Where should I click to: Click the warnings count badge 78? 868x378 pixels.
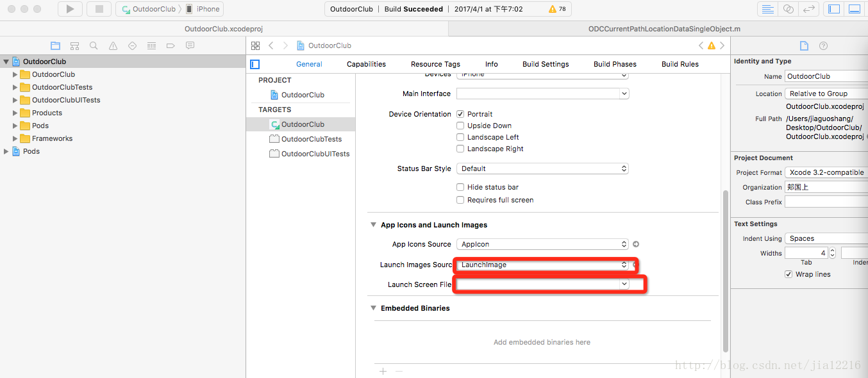click(558, 9)
